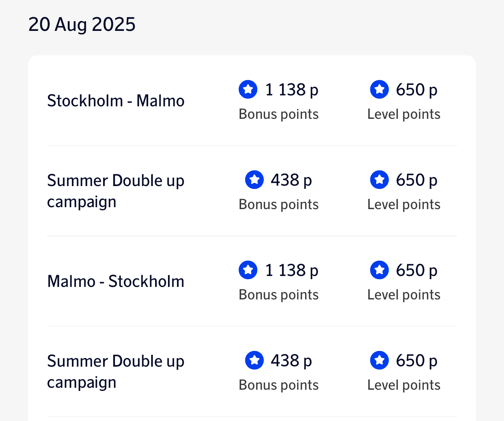Click level star icon of first Summer Double up campaign
This screenshot has width=504, height=421.
379,180
